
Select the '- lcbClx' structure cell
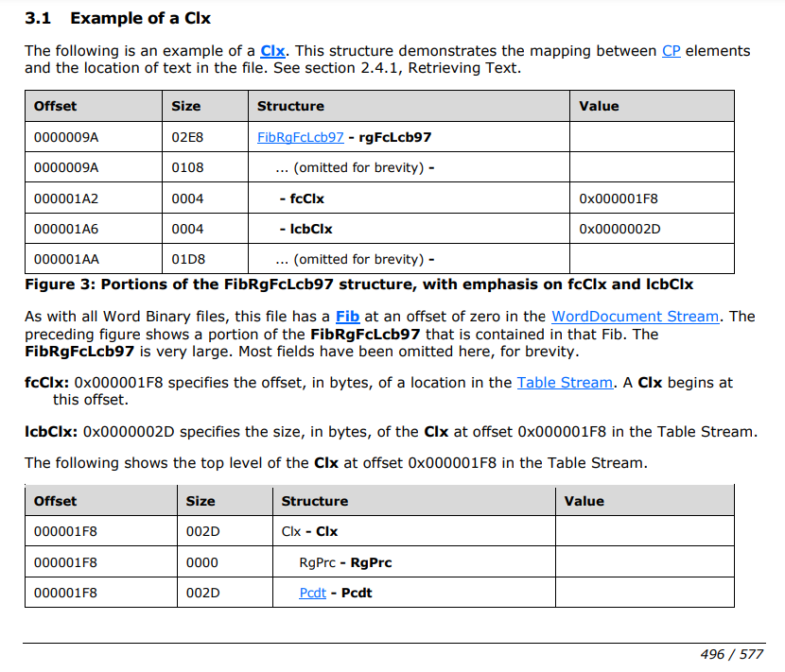409,229
